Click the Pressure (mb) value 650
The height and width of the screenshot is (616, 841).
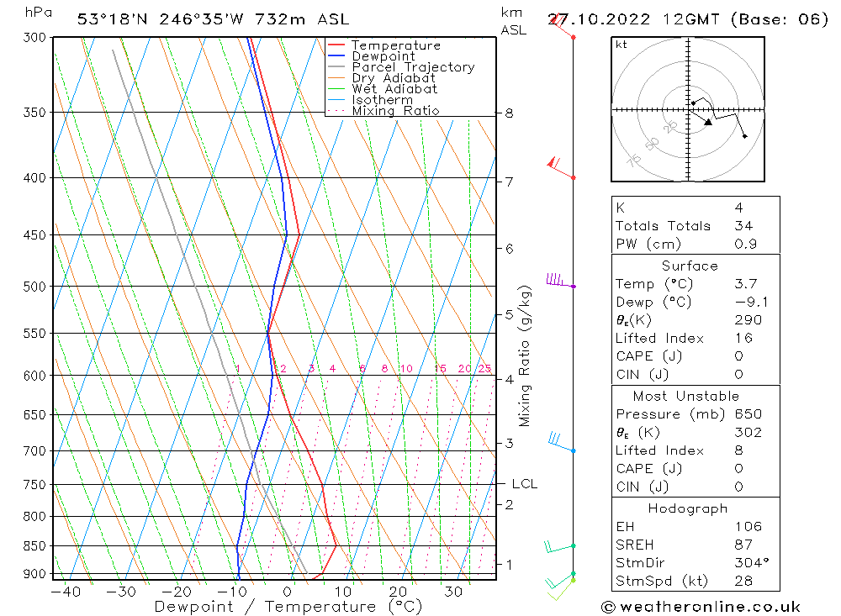point(748,413)
